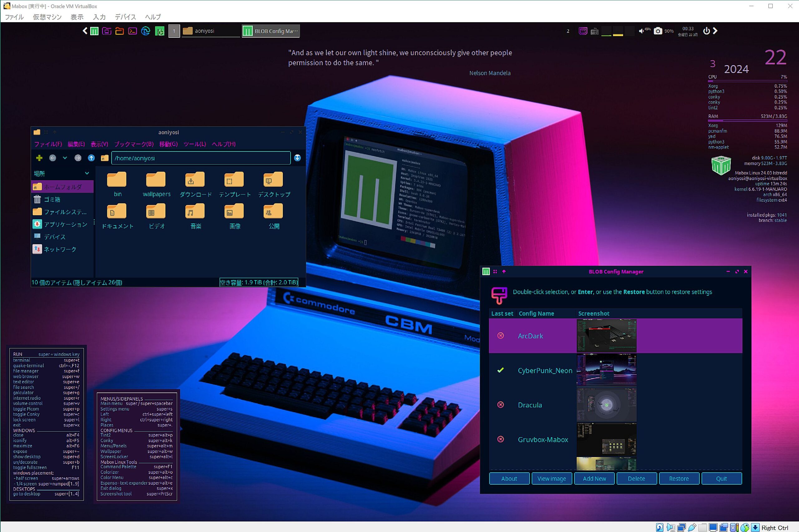This screenshot has height=532, width=799.
Task: Select デバイス in places sidebar
Action: pos(62,237)
